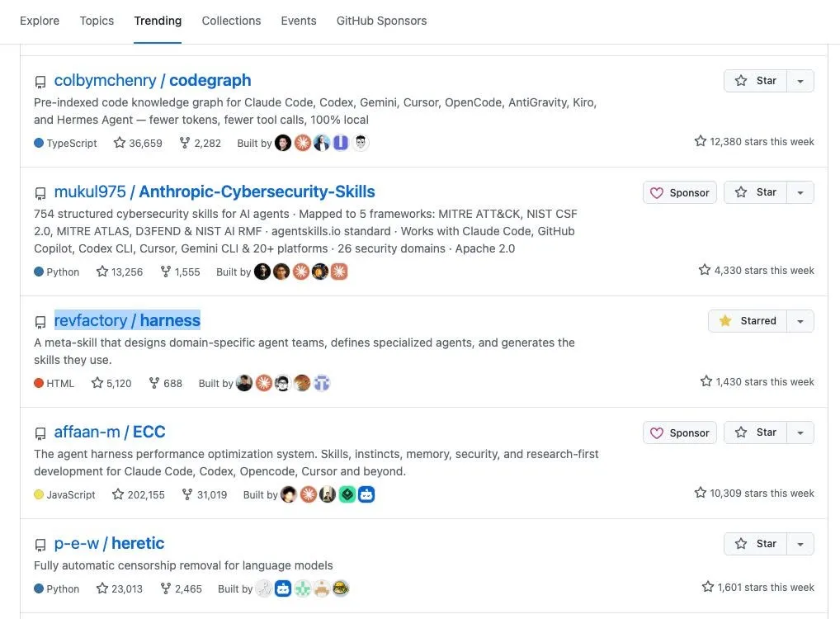Click the repository icon beside codegraph
Image resolution: width=840 pixels, height=619 pixels.
pyautogui.click(x=40, y=82)
